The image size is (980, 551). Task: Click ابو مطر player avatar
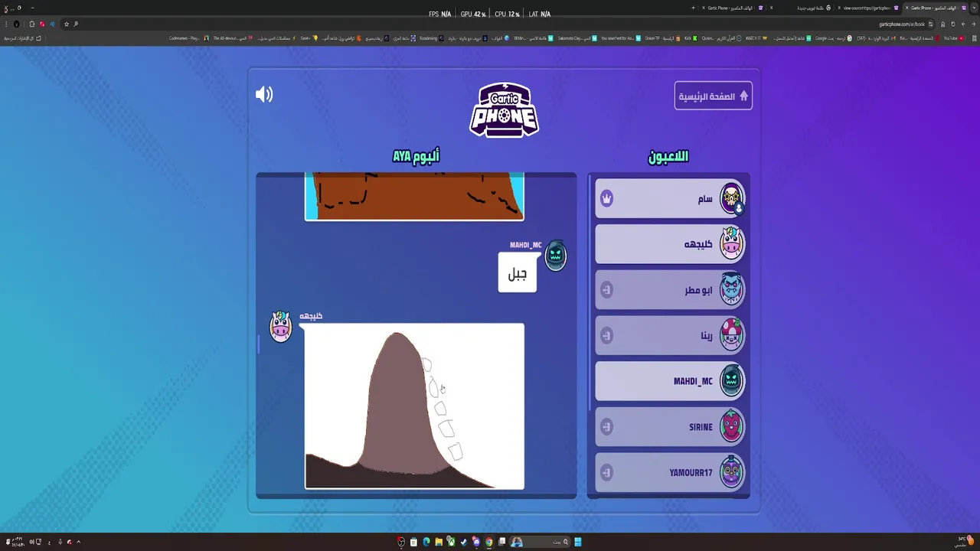(731, 290)
